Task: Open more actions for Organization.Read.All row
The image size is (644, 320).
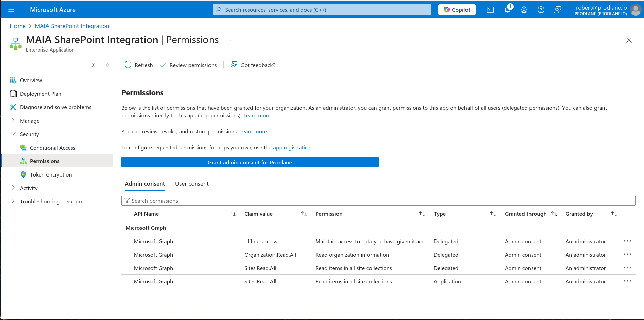Action: 627,254
